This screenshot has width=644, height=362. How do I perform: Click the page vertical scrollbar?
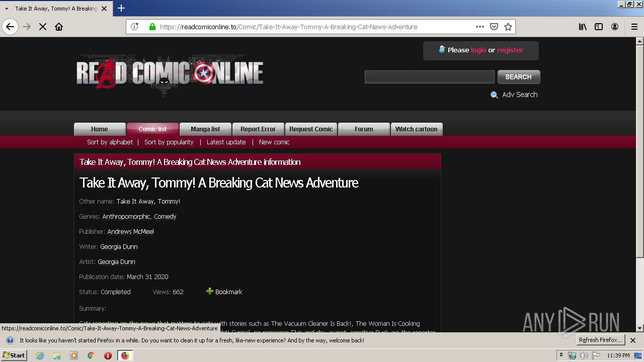coord(640,151)
